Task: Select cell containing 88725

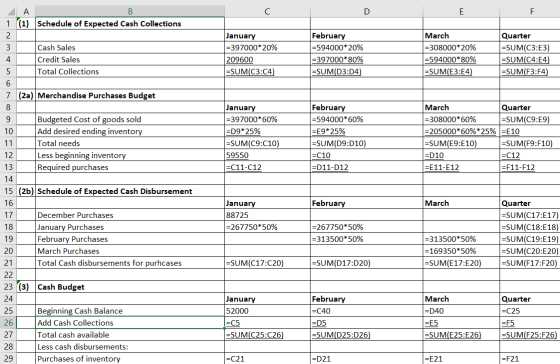Action: (x=268, y=215)
